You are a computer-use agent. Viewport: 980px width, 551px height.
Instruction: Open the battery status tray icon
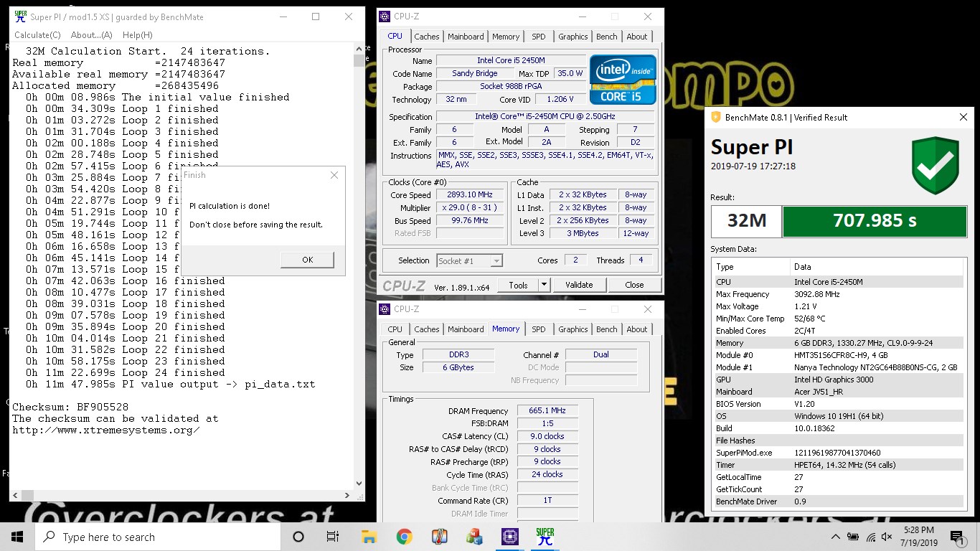(853, 537)
